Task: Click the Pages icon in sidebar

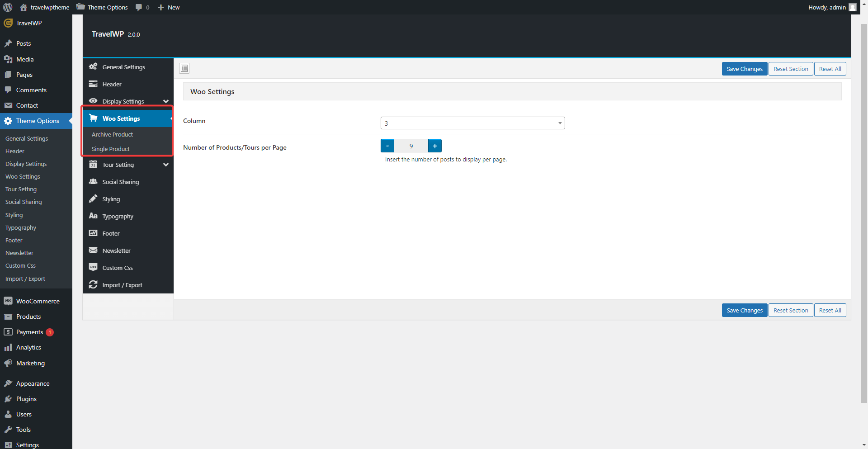Action: (x=8, y=75)
